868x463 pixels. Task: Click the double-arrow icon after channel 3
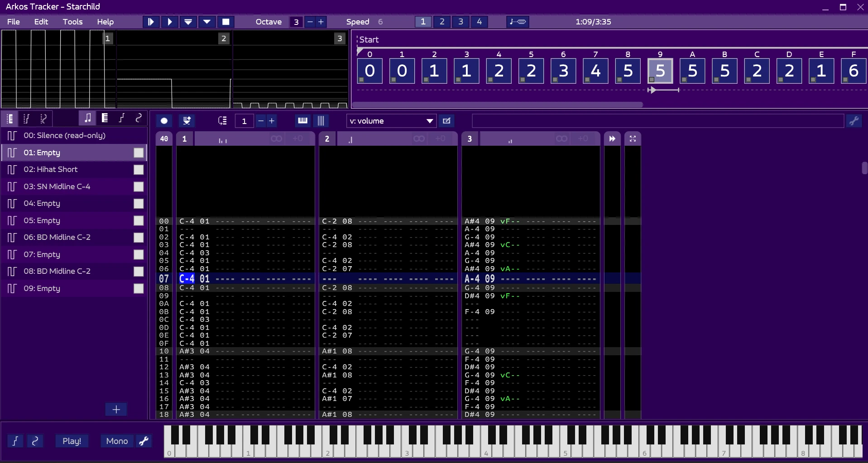pos(612,139)
